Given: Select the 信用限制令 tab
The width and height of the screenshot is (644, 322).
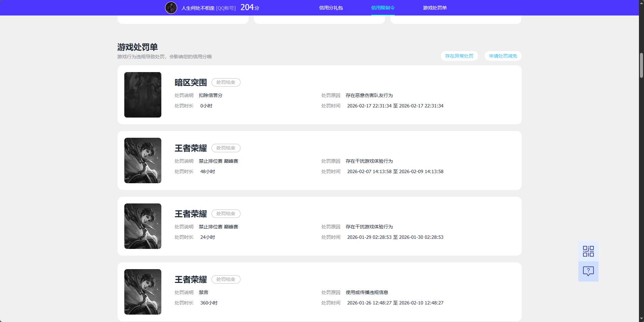Looking at the screenshot, I should [x=382, y=7].
